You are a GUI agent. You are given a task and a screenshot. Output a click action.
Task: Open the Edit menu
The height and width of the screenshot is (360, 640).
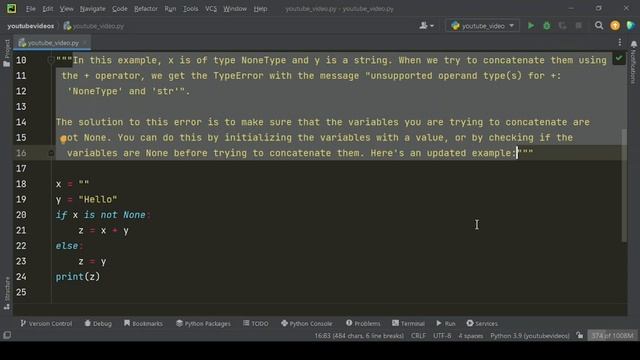tap(48, 9)
